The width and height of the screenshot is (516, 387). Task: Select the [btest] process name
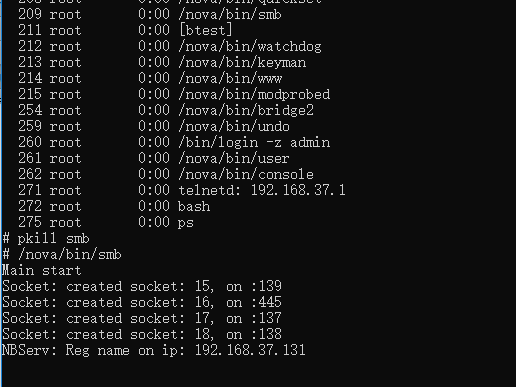[x=206, y=30]
